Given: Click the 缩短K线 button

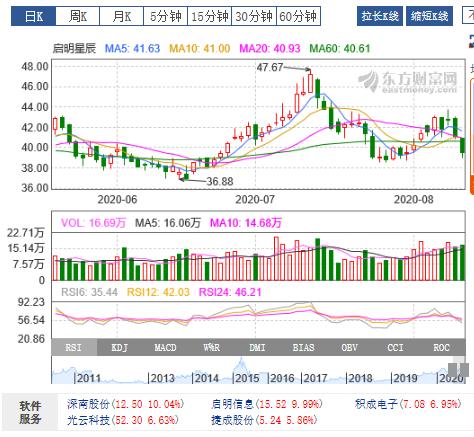Looking at the screenshot, I should [429, 16].
